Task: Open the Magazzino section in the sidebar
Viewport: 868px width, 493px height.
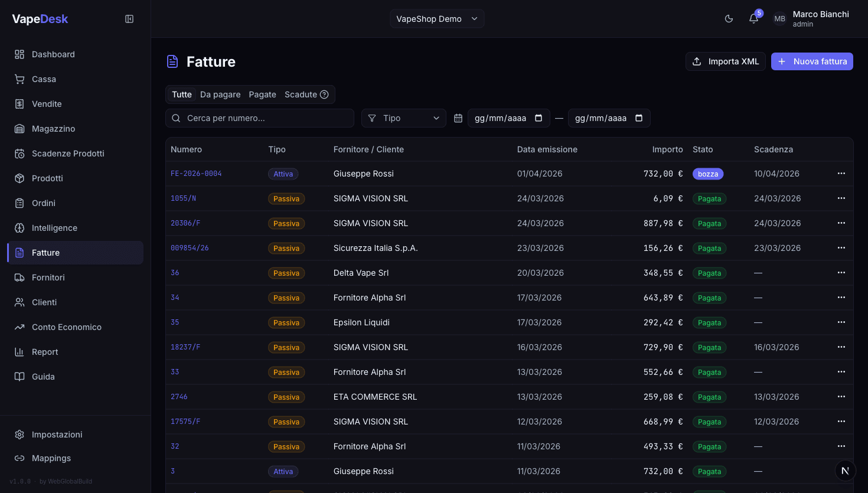Action: click(x=53, y=129)
